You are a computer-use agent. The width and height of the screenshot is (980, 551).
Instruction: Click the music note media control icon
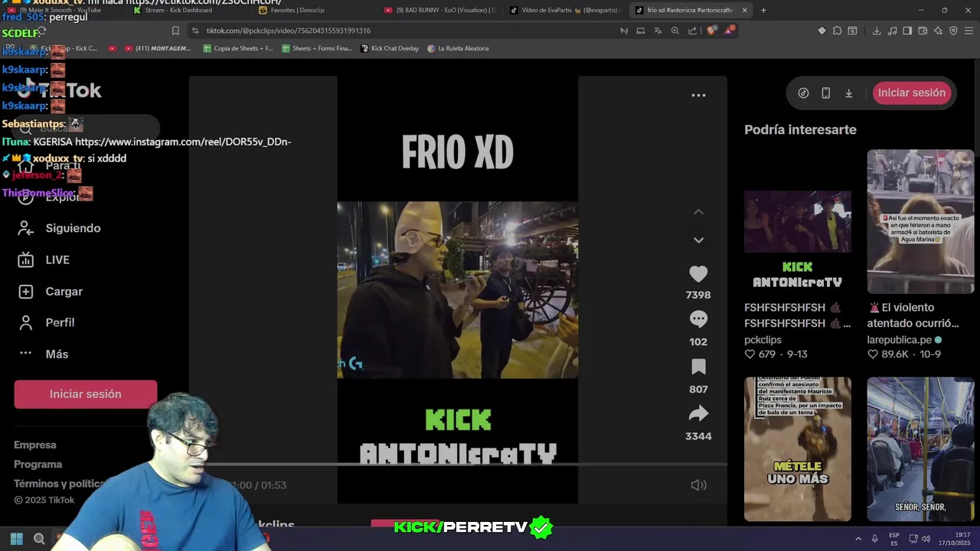coord(892,31)
